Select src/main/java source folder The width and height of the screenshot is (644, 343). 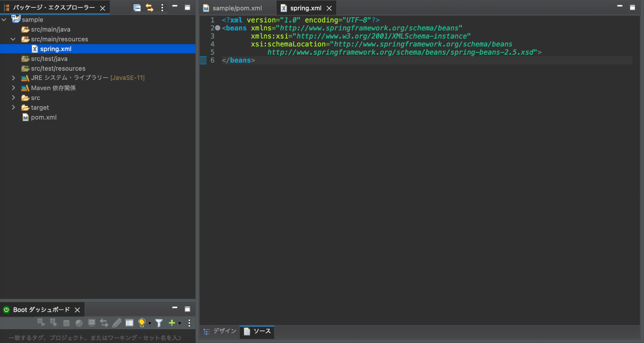51,29
